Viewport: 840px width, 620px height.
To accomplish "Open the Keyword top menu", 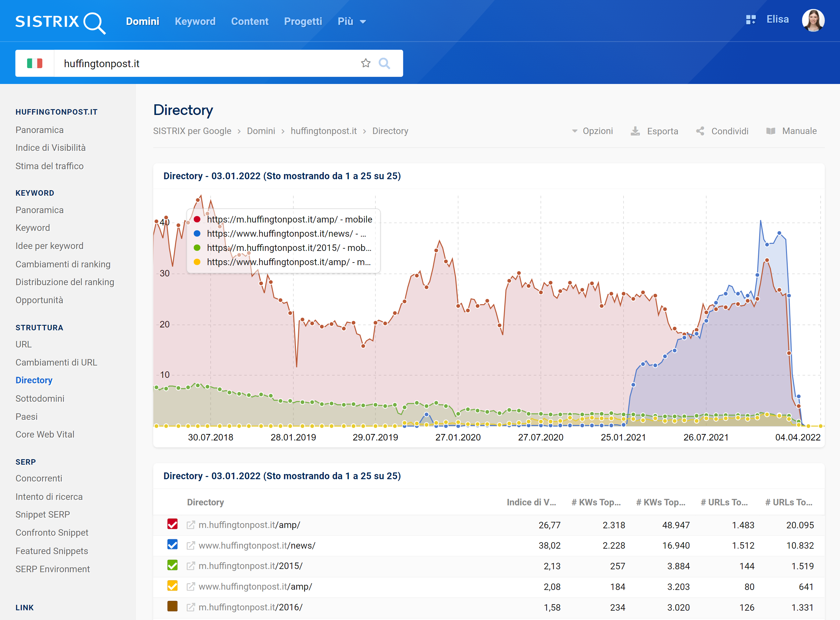I will (x=195, y=21).
